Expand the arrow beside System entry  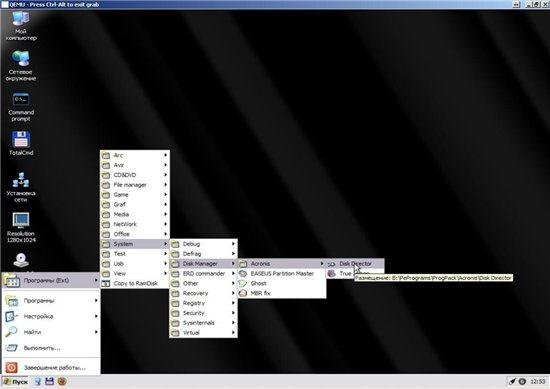[166, 243]
